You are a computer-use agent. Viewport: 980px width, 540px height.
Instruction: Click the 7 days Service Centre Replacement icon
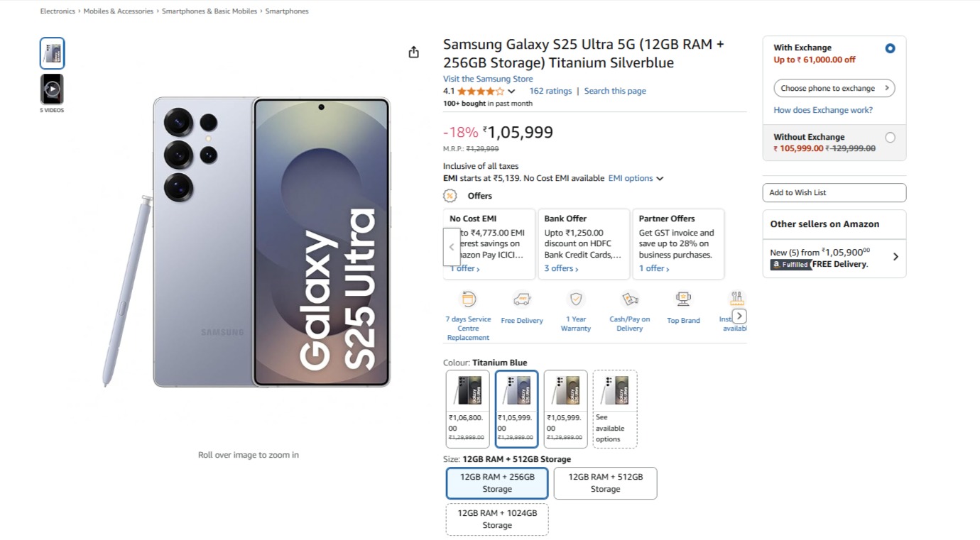tap(468, 299)
